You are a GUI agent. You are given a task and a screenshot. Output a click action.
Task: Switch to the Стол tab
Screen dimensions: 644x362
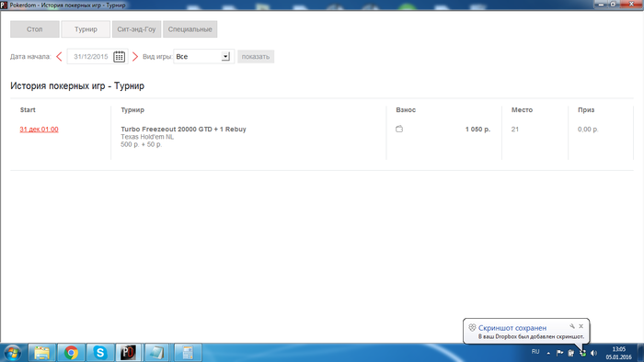[x=35, y=29]
